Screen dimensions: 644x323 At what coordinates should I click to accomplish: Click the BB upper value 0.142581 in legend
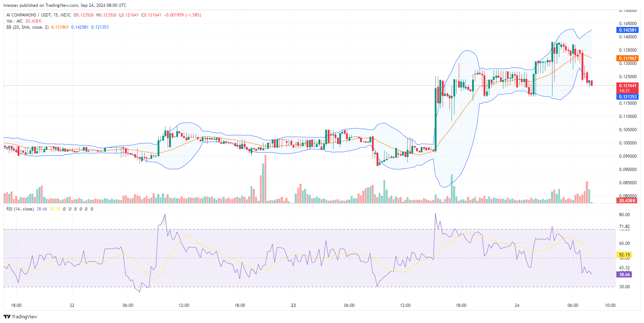(80, 27)
